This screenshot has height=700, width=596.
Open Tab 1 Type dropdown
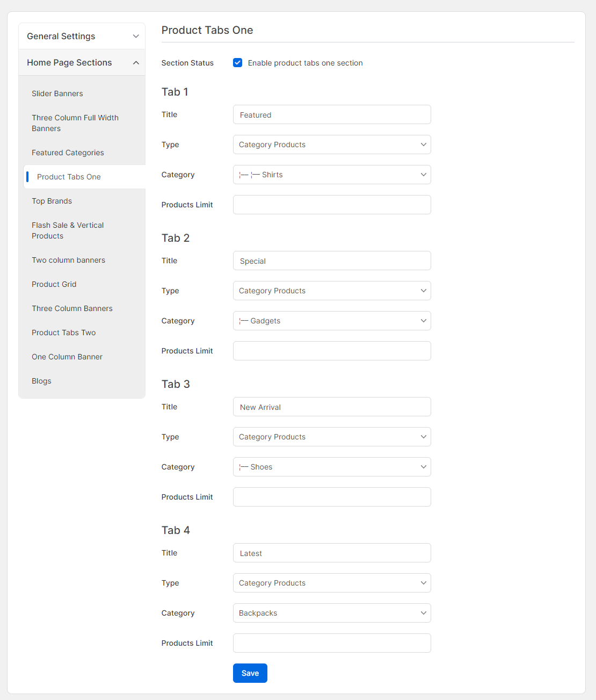pyautogui.click(x=331, y=145)
